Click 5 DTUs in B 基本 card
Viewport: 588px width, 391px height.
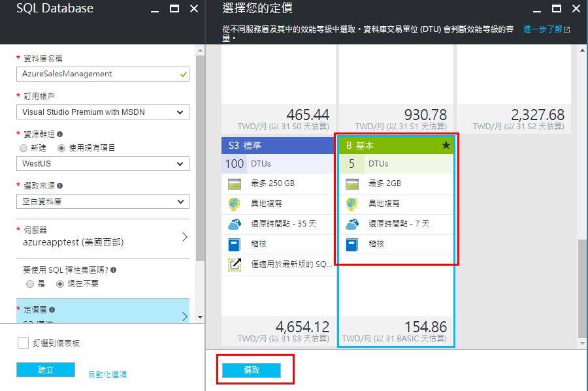point(397,164)
